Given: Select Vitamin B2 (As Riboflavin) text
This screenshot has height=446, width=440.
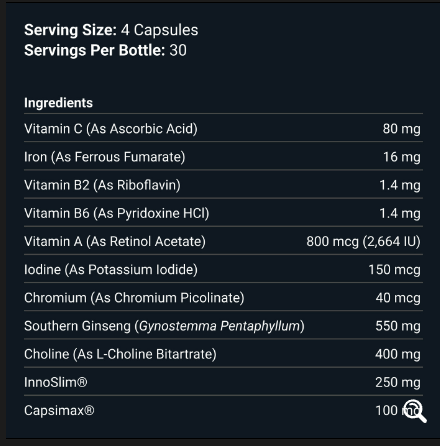Looking at the screenshot, I should [x=102, y=185].
